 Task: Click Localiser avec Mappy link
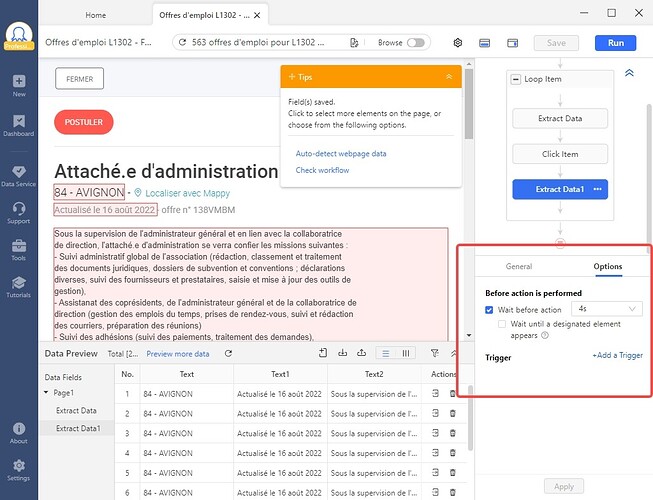(x=187, y=193)
